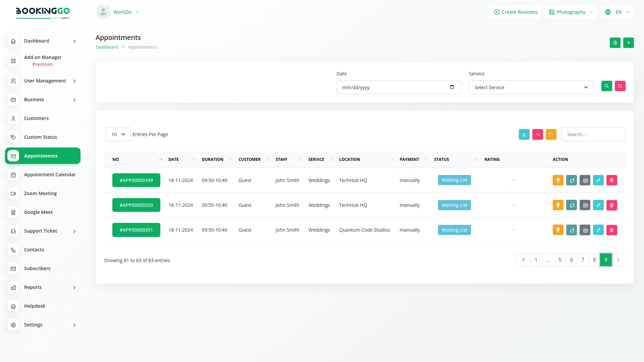This screenshot has width=644, height=362.
Task: Refresh the table with the orange reload icon
Action: (551, 134)
